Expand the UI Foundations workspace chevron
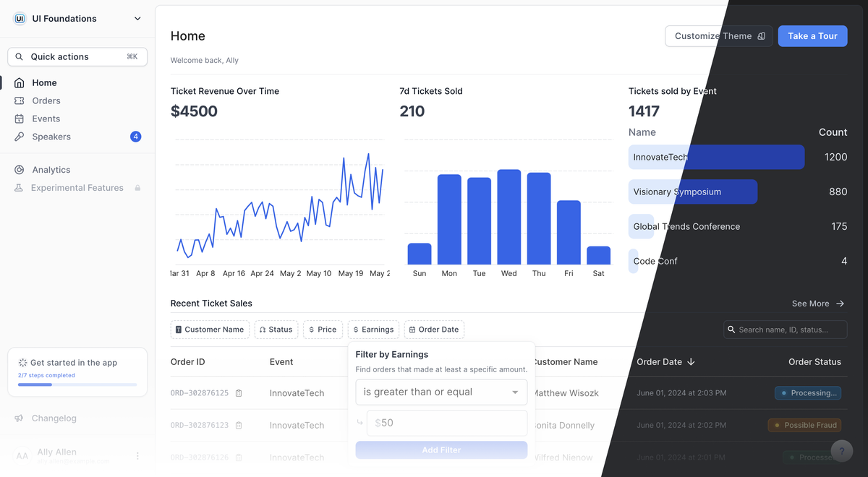The image size is (868, 477). (137, 19)
